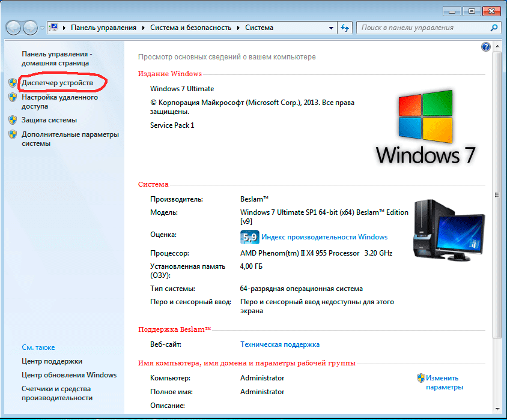Screen dimensions: 507x420
Task: Expand the arrow after Панель управления breadcrumb
Action: tap(143, 28)
